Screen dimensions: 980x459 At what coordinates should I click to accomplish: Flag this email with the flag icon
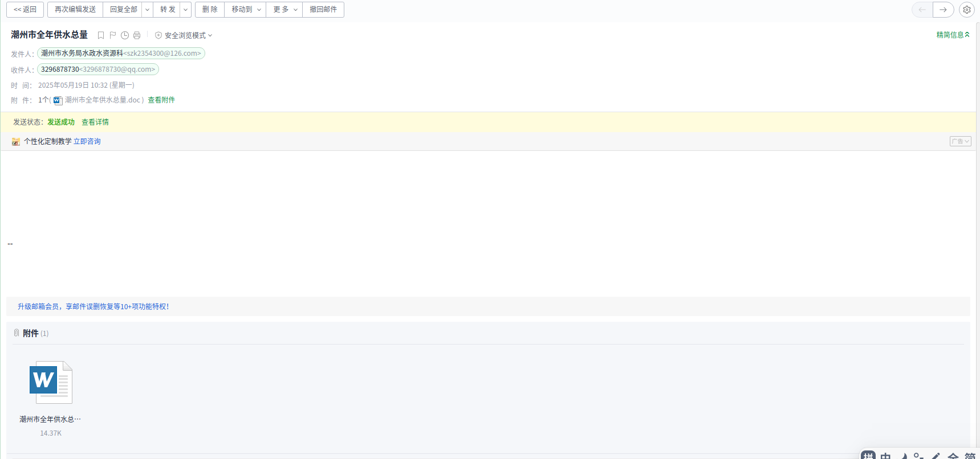[113, 35]
